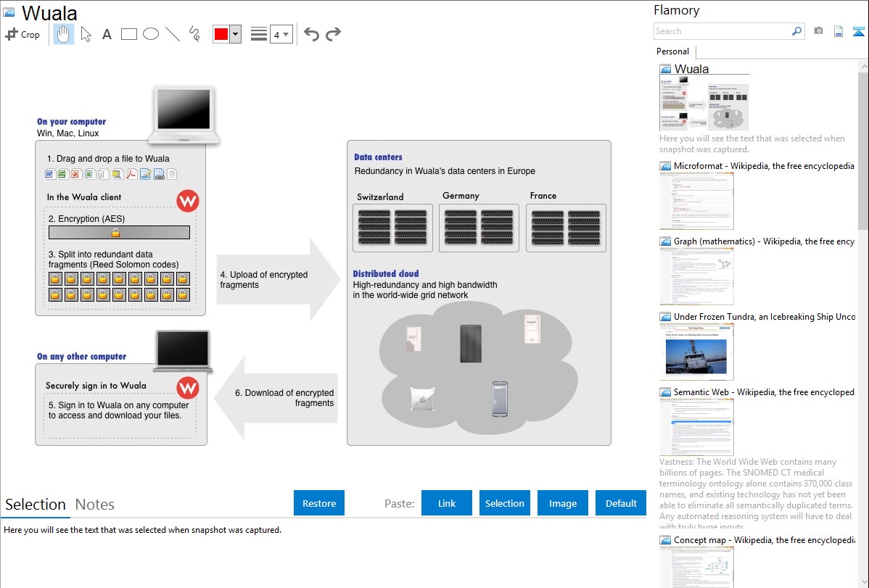
Task: Click the "Graph (mathematics) - Wikipedia" title
Action: (x=764, y=241)
